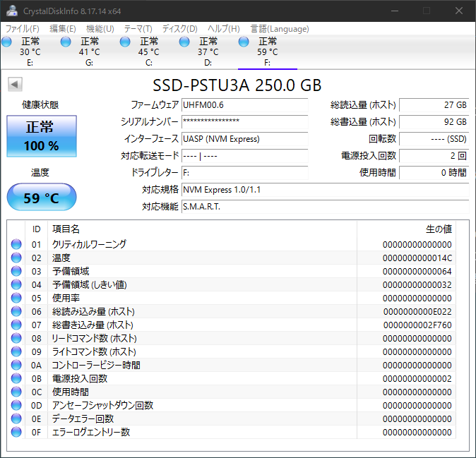Screen dimensions: 476x458
Task: Click status orb of attribute 01 クリティカルワーニング
Action: coord(16,244)
